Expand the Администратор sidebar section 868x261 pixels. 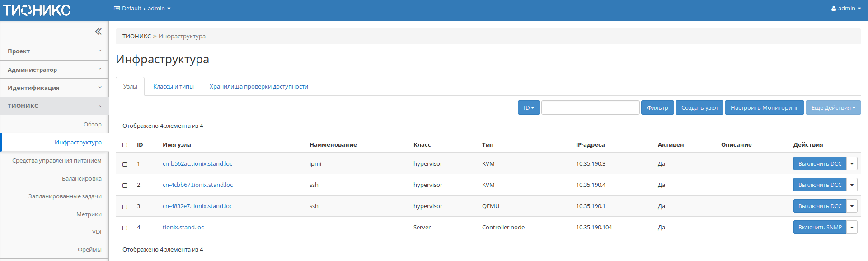pyautogui.click(x=54, y=70)
